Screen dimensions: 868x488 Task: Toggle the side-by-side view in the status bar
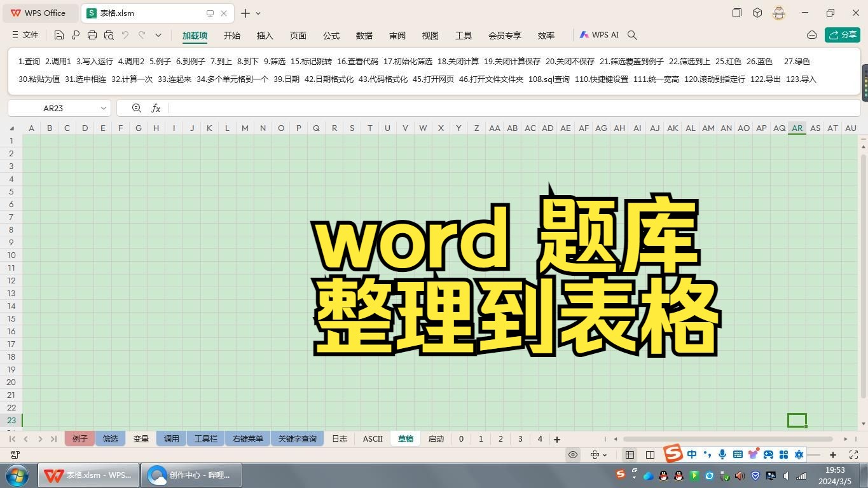(650, 454)
